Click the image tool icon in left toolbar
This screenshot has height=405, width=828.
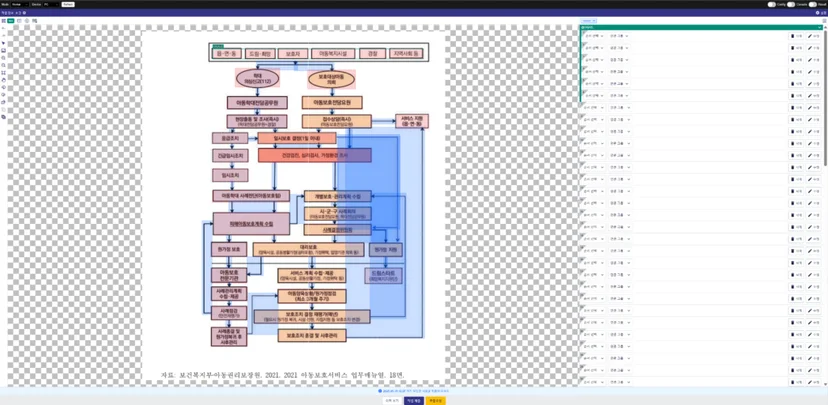click(x=4, y=51)
